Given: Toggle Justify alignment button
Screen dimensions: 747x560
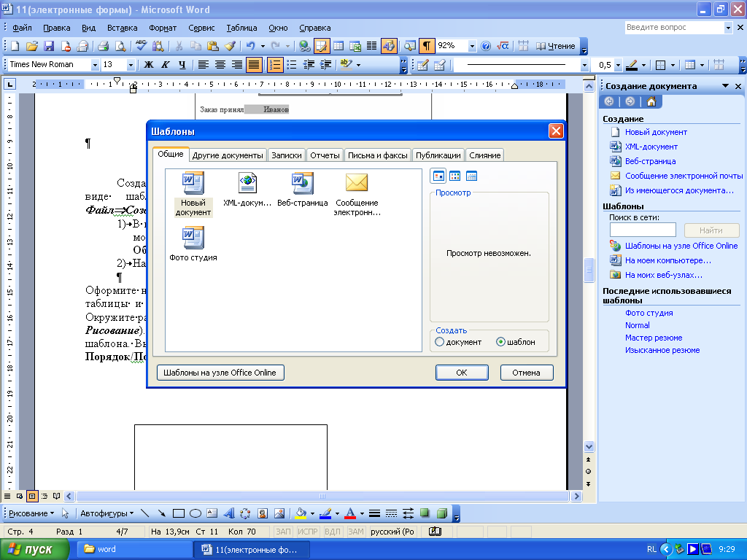Looking at the screenshot, I should 254,65.
